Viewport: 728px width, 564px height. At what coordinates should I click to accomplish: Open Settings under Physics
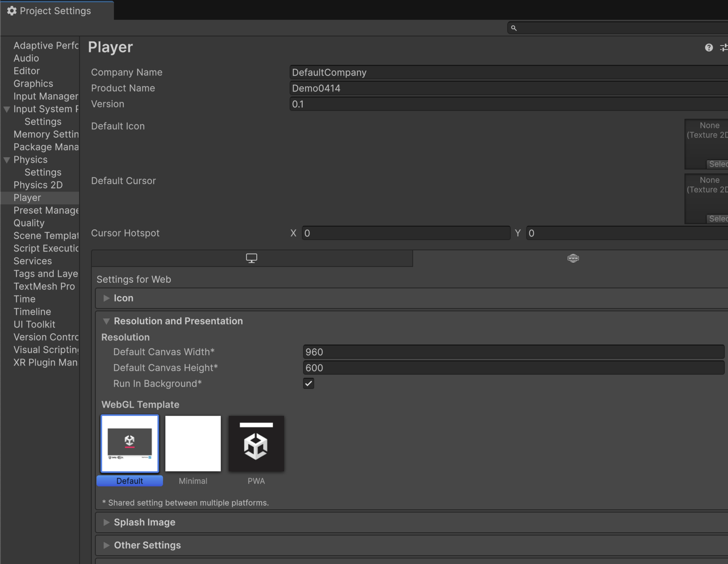[43, 173]
